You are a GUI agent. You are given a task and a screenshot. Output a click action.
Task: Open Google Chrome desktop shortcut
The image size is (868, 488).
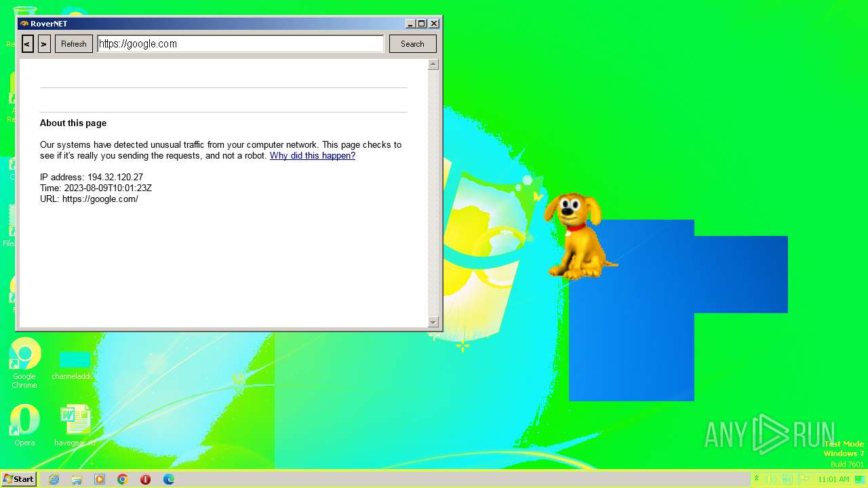(x=24, y=364)
